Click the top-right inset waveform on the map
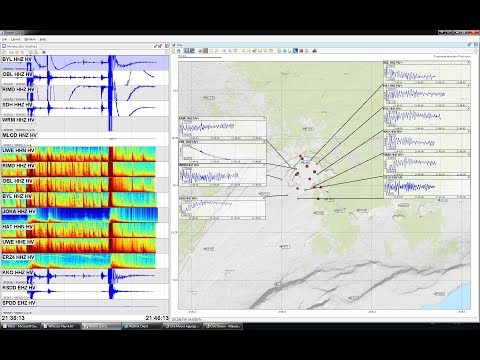 point(427,73)
